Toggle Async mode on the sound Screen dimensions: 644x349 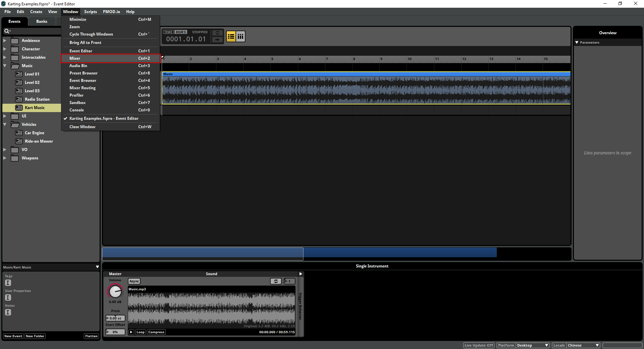[x=134, y=281]
